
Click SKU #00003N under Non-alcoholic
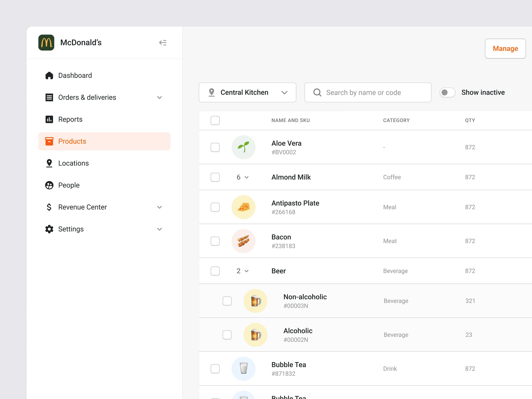296,306
